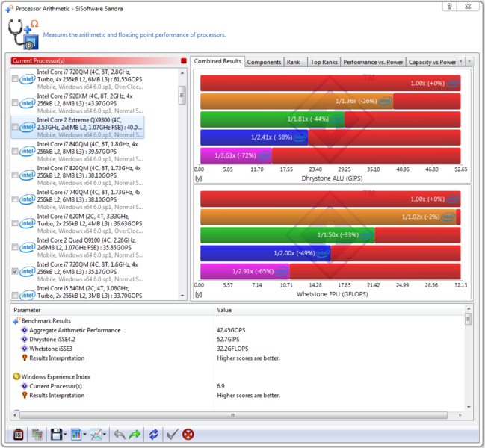485x448 pixels.
Task: Click the Intel logo beside Core i7 620M
Action: click(28, 223)
